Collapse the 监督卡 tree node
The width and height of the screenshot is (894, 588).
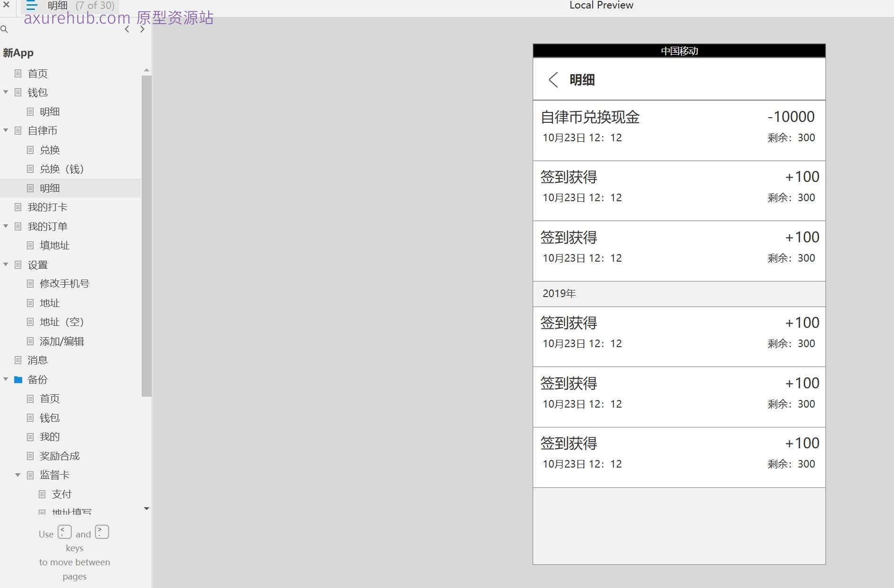click(17, 475)
